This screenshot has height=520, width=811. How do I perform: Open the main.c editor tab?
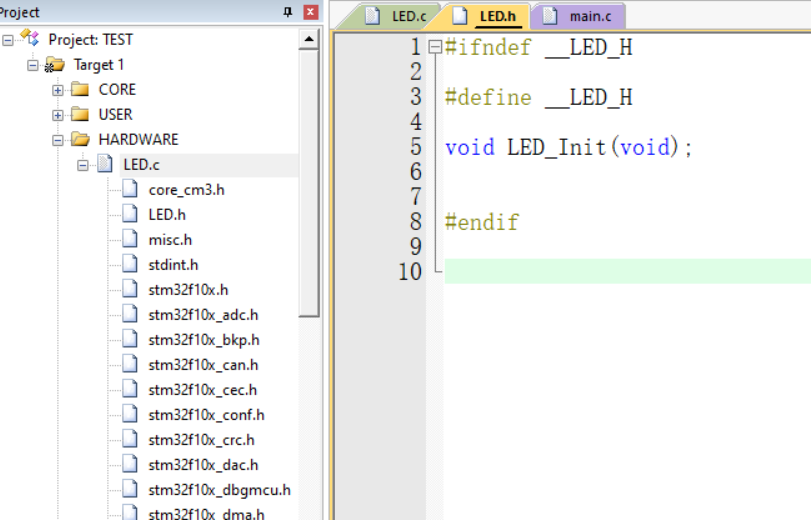[x=579, y=16]
